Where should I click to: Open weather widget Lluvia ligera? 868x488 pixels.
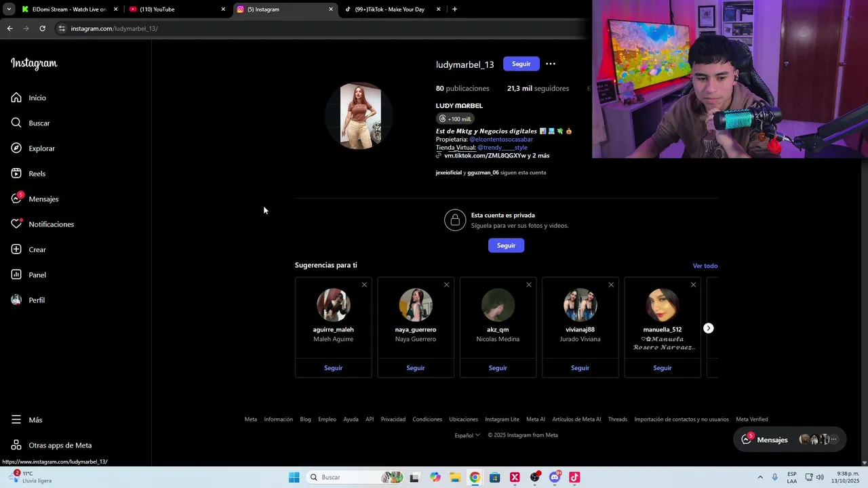click(x=31, y=477)
